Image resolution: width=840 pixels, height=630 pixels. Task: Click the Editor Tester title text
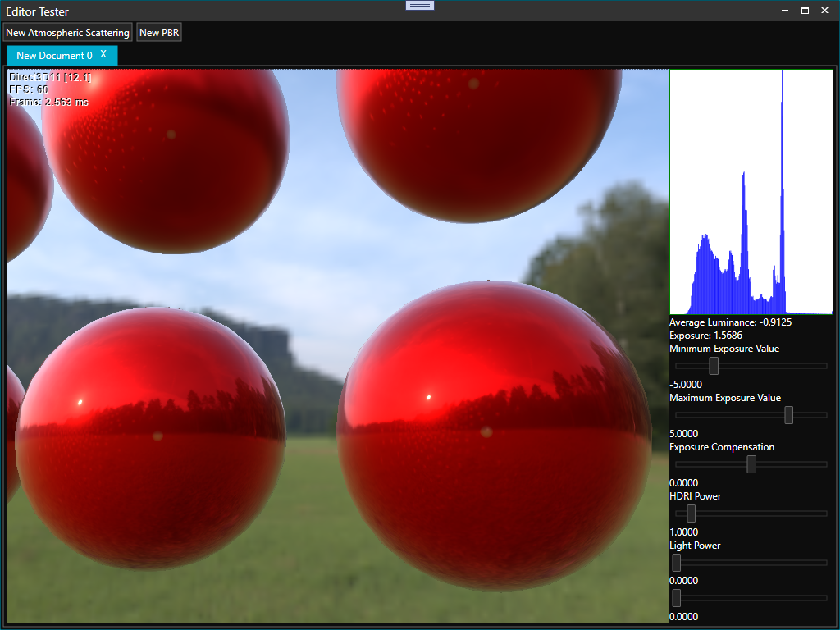coord(38,12)
